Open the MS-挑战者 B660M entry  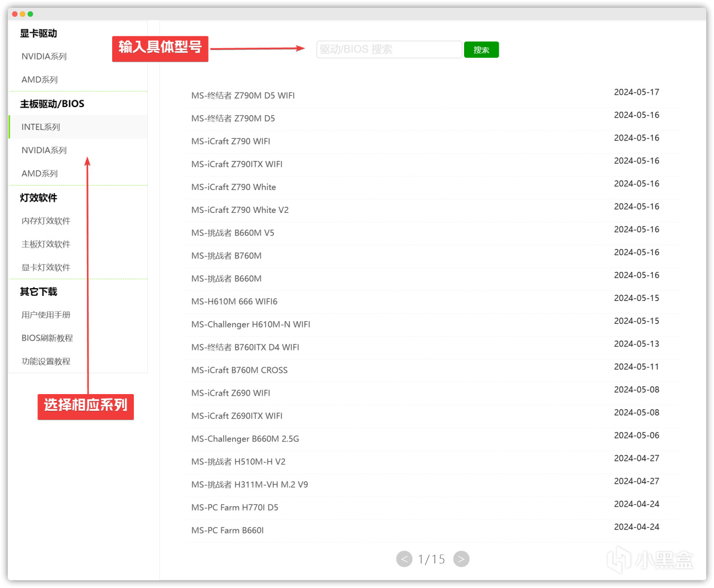[x=226, y=279]
